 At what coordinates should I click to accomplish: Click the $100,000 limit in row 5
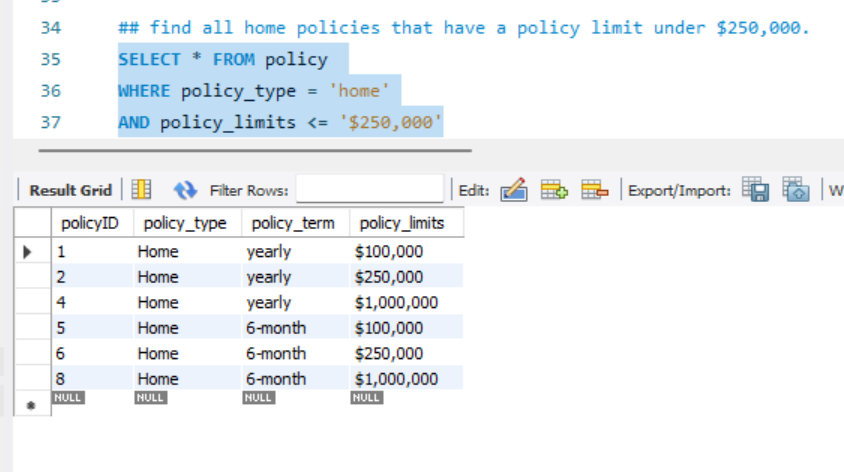point(406,328)
